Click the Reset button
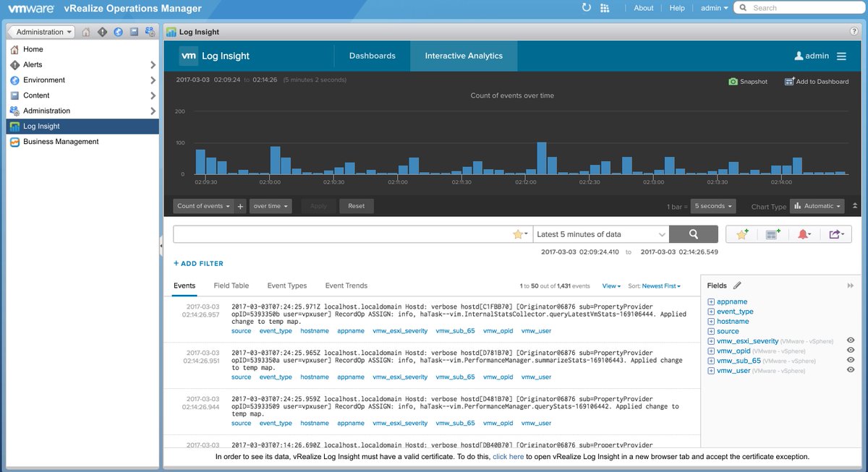This screenshot has width=868, height=472. tap(357, 206)
